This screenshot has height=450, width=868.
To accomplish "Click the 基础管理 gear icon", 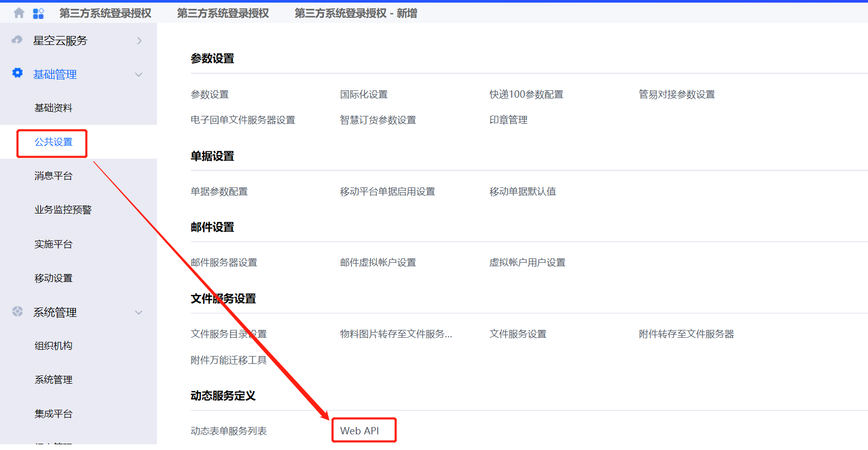I will pos(17,73).
